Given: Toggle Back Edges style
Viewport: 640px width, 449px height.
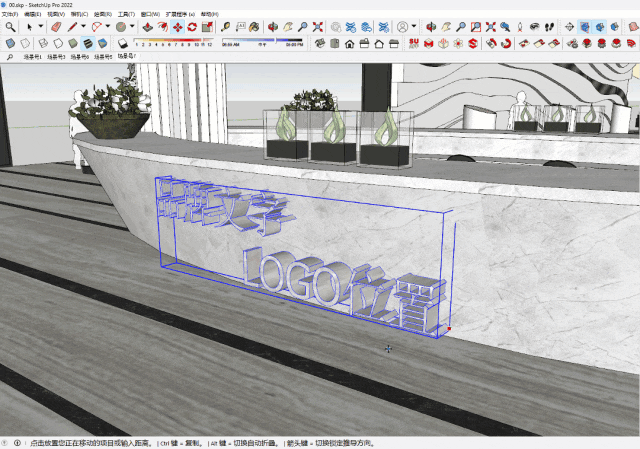Looking at the screenshot, I should [25, 43].
